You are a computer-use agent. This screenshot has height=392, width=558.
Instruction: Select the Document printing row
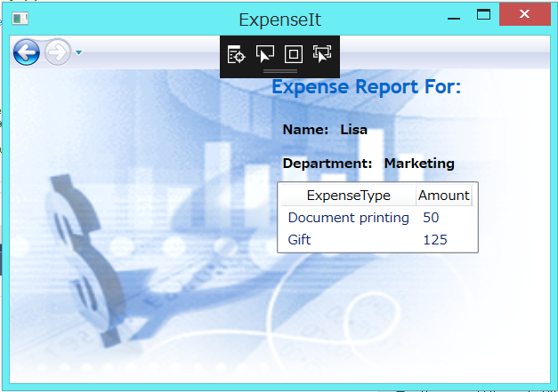coord(377,218)
